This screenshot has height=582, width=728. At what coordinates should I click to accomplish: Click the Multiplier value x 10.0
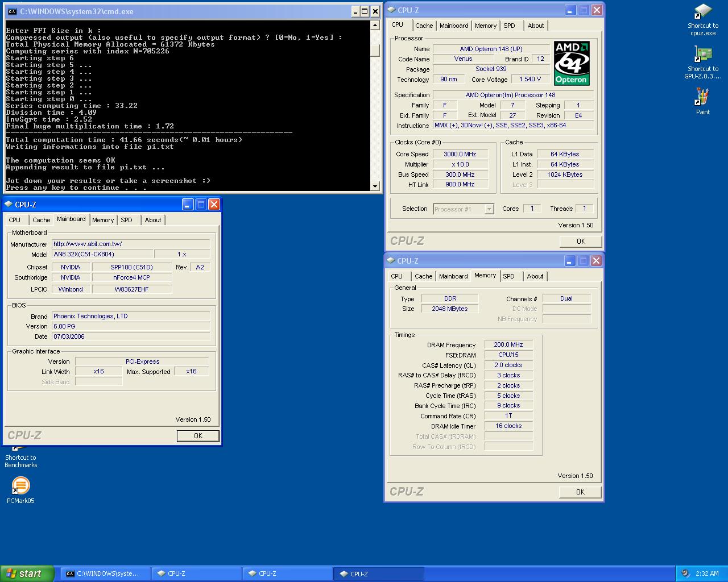pyautogui.click(x=460, y=164)
